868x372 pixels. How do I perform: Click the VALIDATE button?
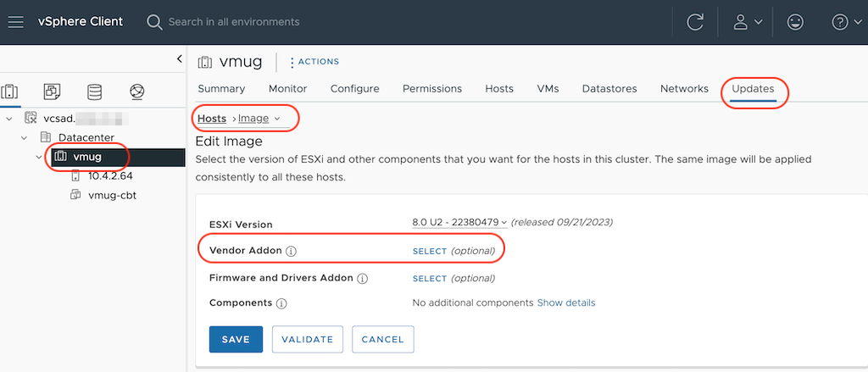pyautogui.click(x=307, y=339)
